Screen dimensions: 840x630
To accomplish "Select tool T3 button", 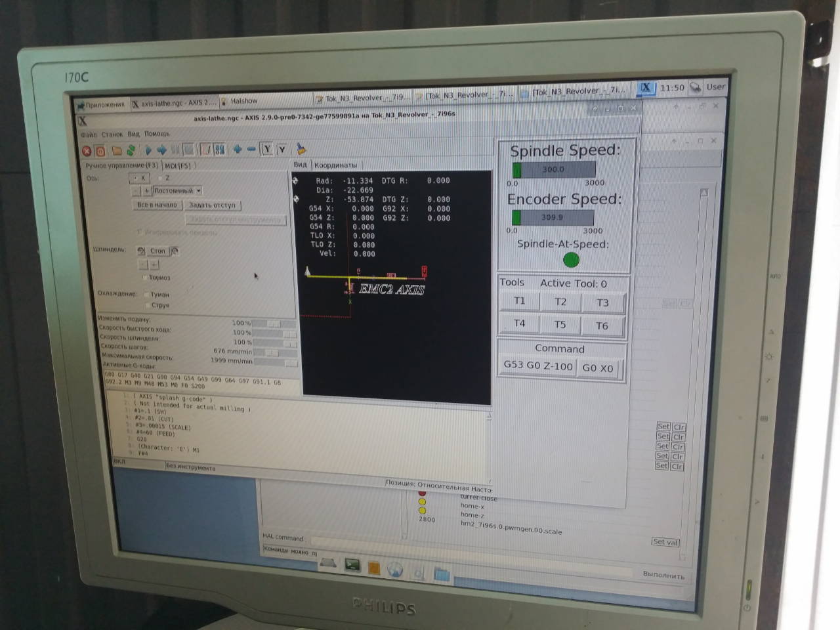I will (602, 303).
